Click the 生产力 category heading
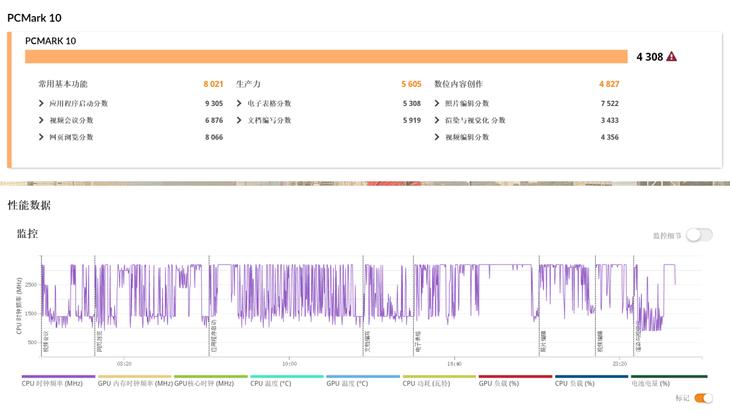This screenshot has height=415, width=730. pyautogui.click(x=248, y=84)
